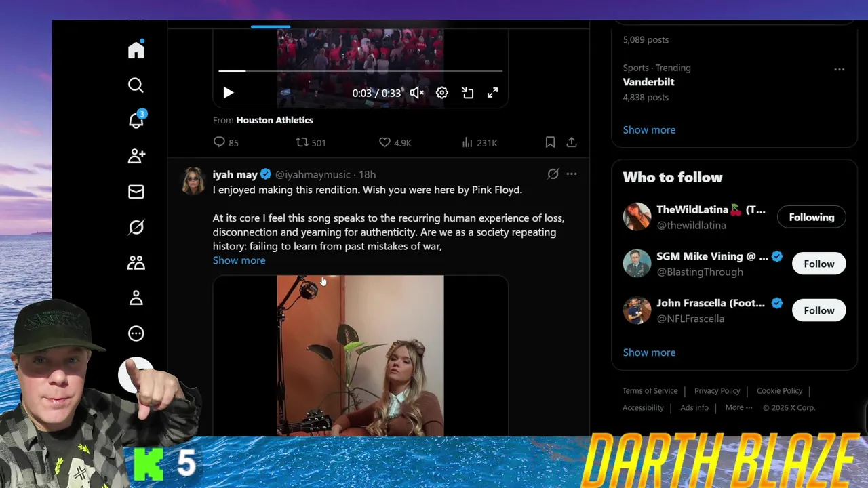Open Privacy Policy link
The image size is (868, 488).
click(x=717, y=390)
